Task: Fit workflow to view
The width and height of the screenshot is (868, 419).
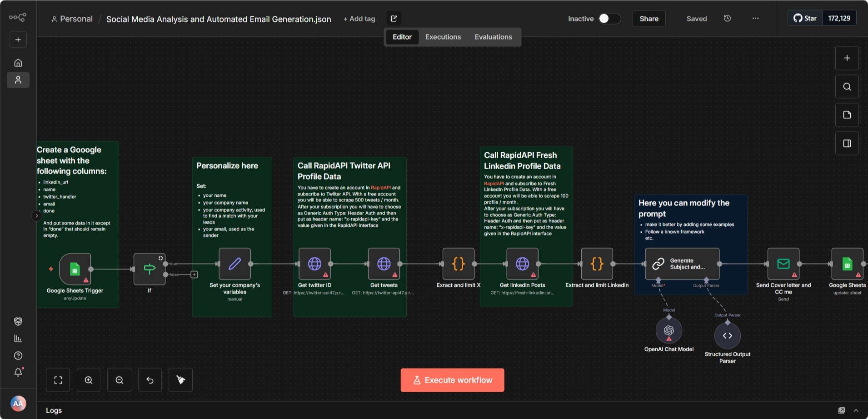Action: click(x=58, y=380)
